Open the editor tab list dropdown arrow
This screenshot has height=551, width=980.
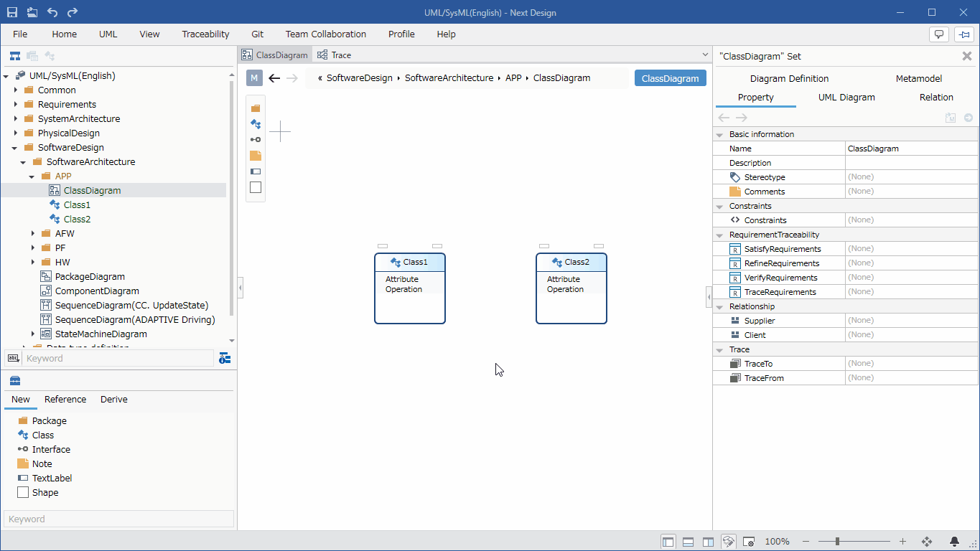[705, 55]
